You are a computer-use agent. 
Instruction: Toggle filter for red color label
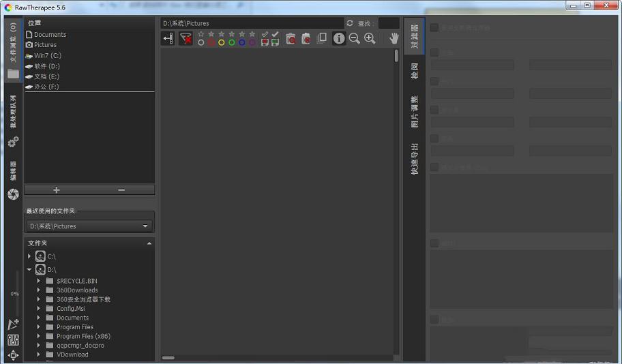pyautogui.click(x=211, y=42)
